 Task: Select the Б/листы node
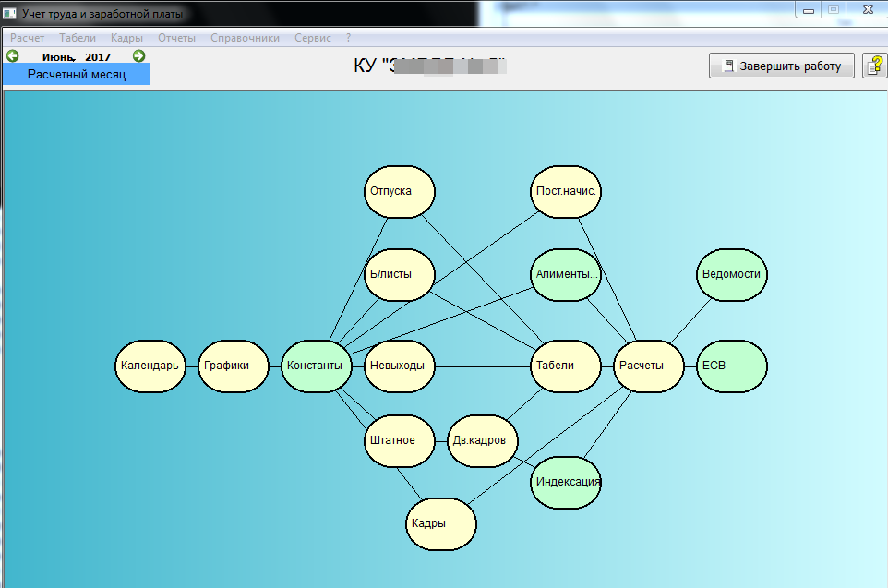point(399,274)
